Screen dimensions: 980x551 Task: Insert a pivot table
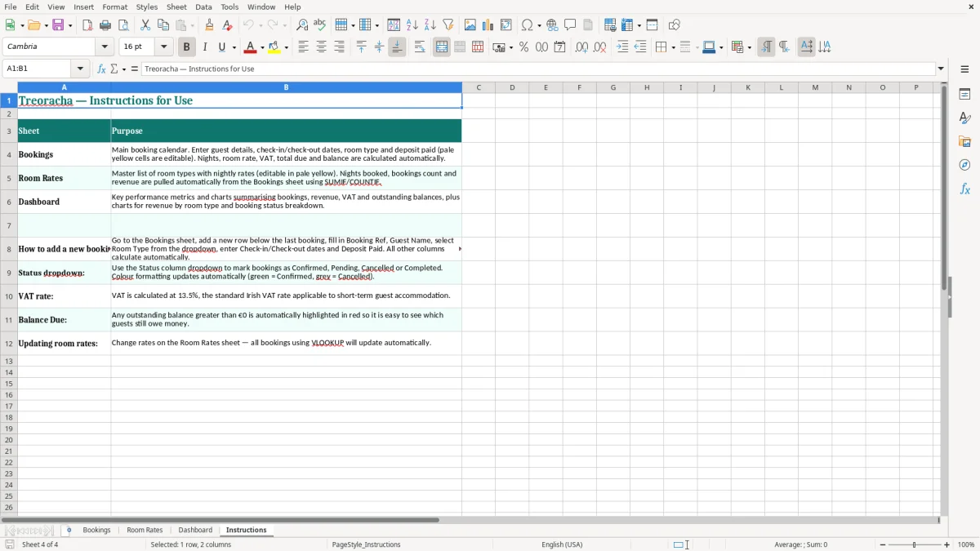click(x=506, y=25)
